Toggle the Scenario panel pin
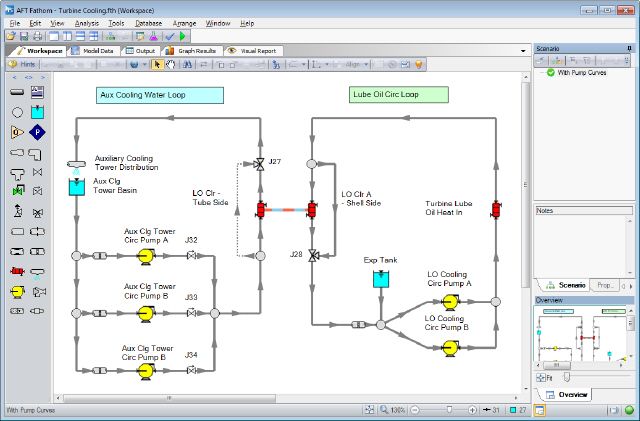 pos(629,49)
